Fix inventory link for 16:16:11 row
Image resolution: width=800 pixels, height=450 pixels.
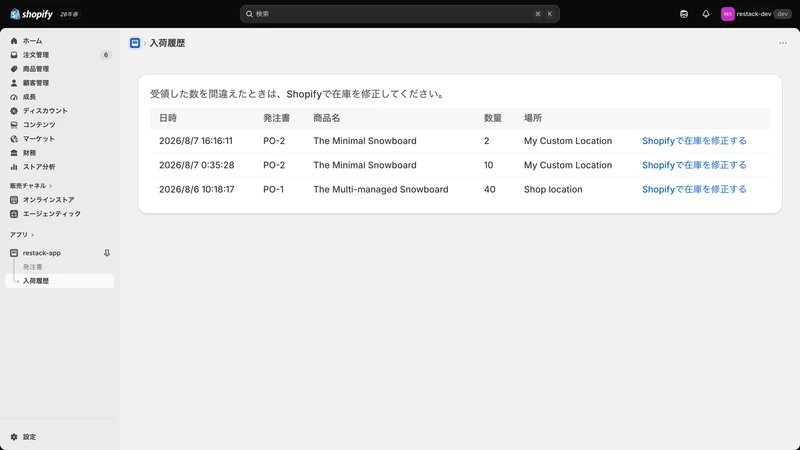coord(694,141)
